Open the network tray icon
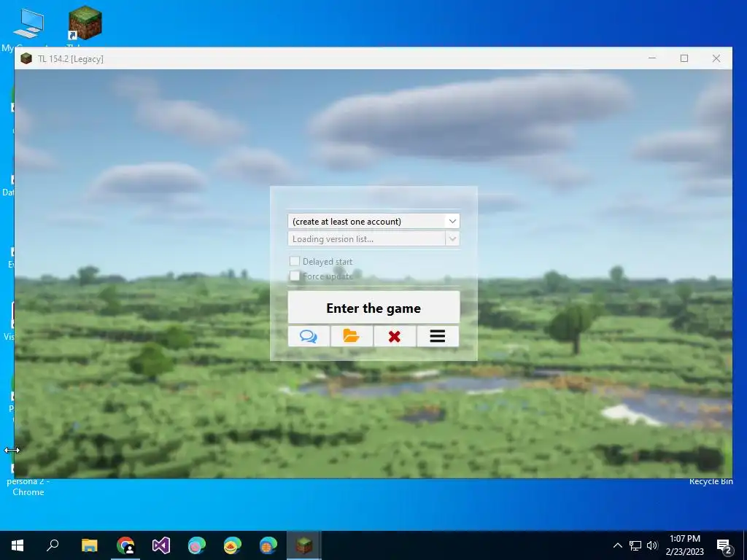This screenshot has height=560, width=747. point(635,545)
